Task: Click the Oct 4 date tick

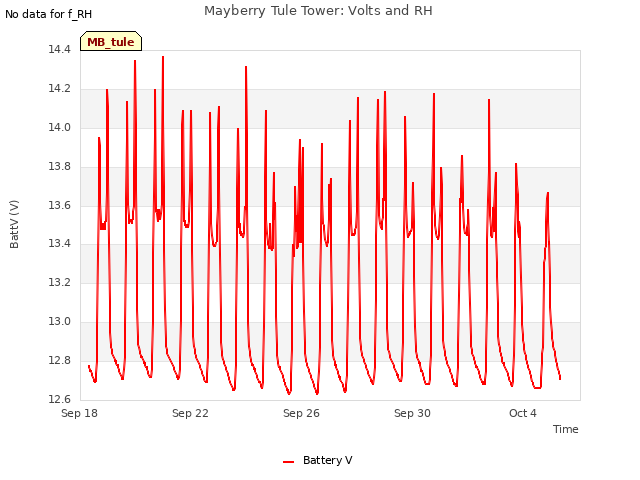Action: click(523, 413)
